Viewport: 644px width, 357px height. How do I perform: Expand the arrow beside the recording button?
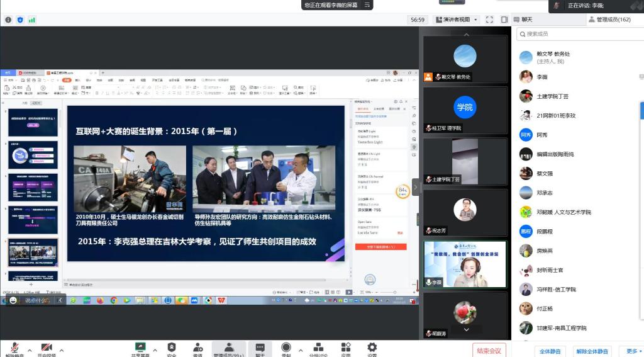(301, 350)
